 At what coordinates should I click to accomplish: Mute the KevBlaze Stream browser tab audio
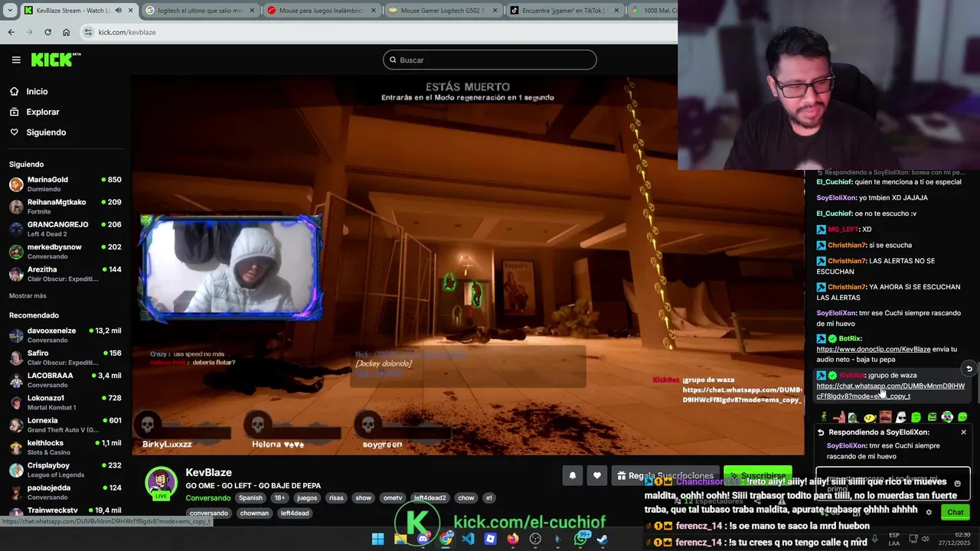[118, 11]
